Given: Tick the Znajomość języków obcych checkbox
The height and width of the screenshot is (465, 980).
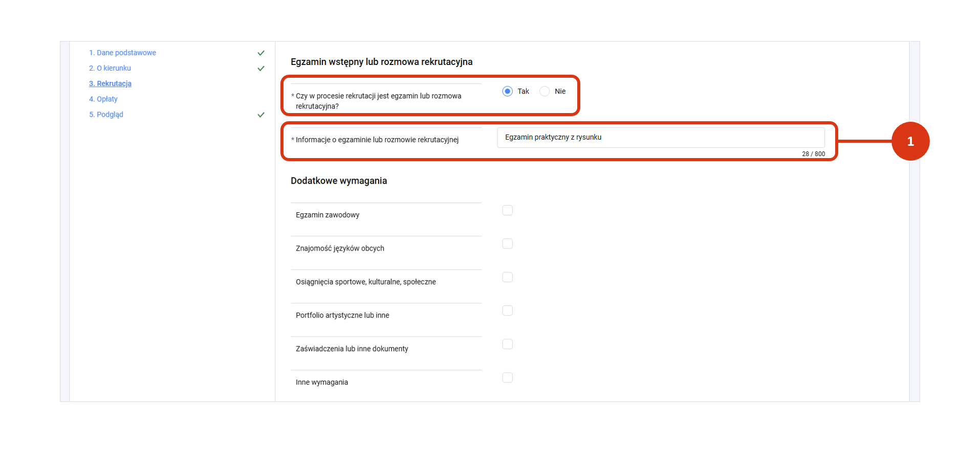Looking at the screenshot, I should click(x=507, y=244).
